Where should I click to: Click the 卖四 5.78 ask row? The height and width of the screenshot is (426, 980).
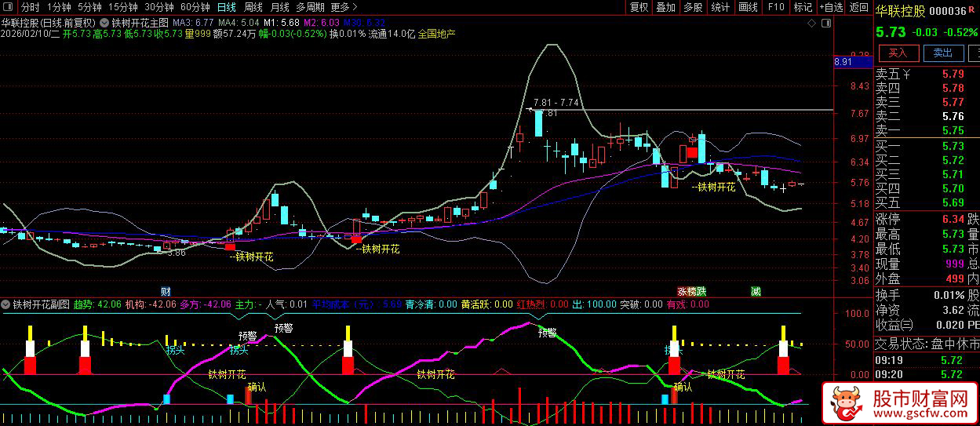click(927, 89)
